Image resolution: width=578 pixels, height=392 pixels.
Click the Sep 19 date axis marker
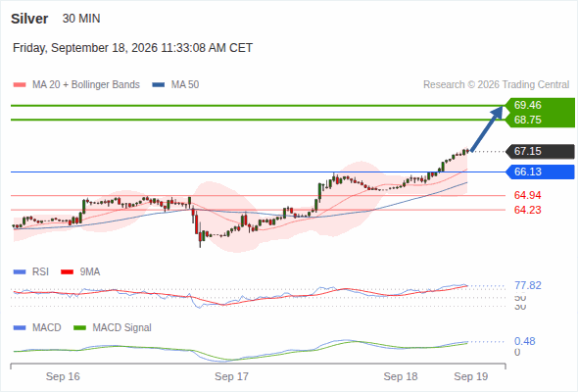click(x=471, y=376)
